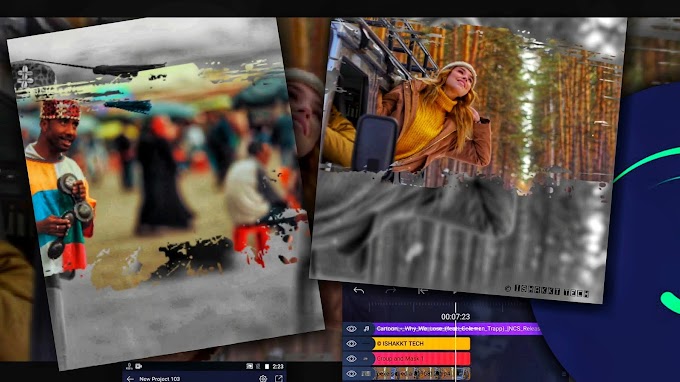Click the group icon beside Group and Mask 1
The image size is (680, 382).
(x=366, y=359)
